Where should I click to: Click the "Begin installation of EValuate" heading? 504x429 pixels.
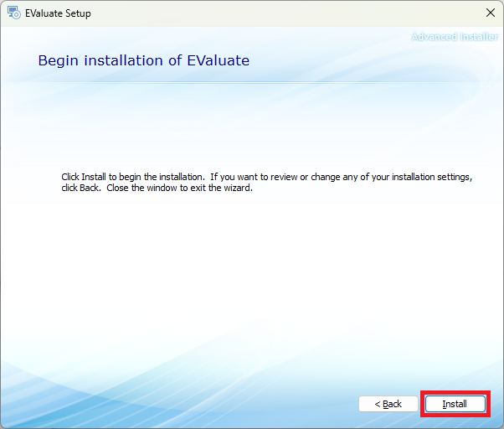coord(143,61)
